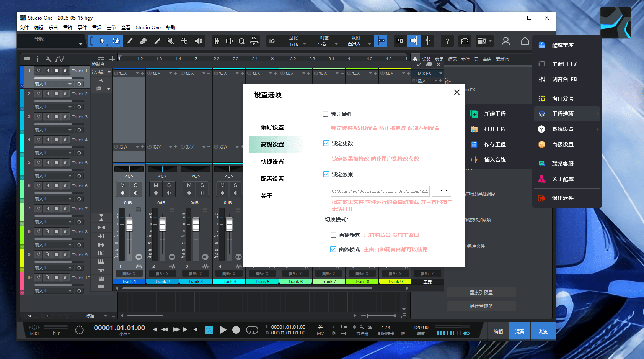Enable autoscroll arrow button
The height and width of the screenshot is (359, 644).
[x=414, y=41]
